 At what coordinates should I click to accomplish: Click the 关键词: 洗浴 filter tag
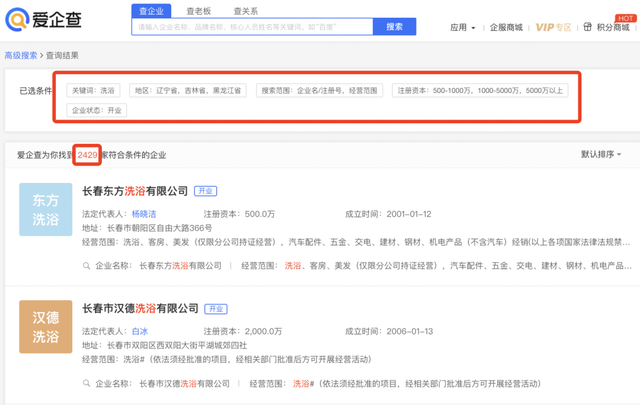[x=93, y=90]
